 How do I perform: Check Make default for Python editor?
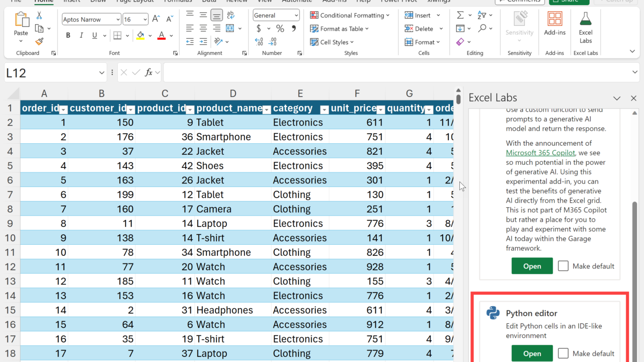point(563,353)
